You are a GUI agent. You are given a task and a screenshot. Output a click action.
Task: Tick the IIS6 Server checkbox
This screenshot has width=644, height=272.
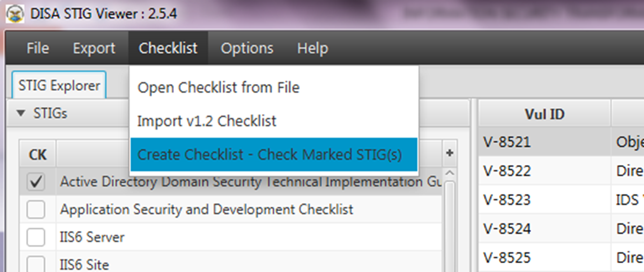pyautogui.click(x=36, y=237)
